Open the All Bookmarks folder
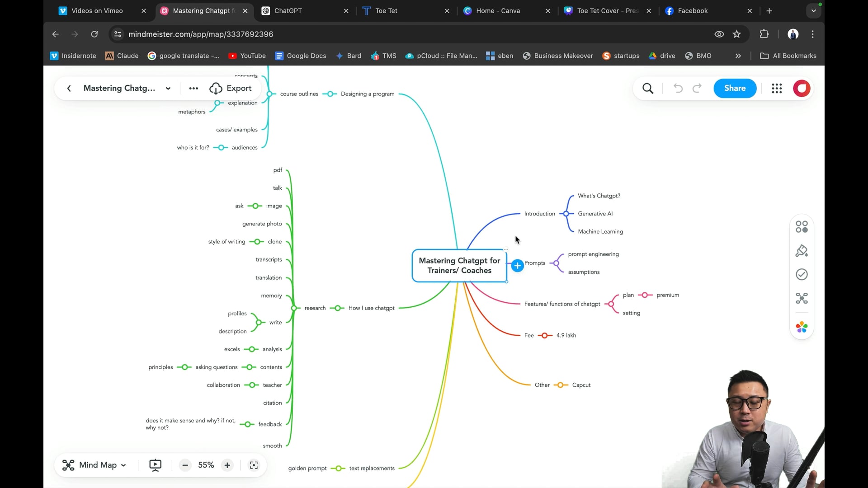 click(x=788, y=56)
